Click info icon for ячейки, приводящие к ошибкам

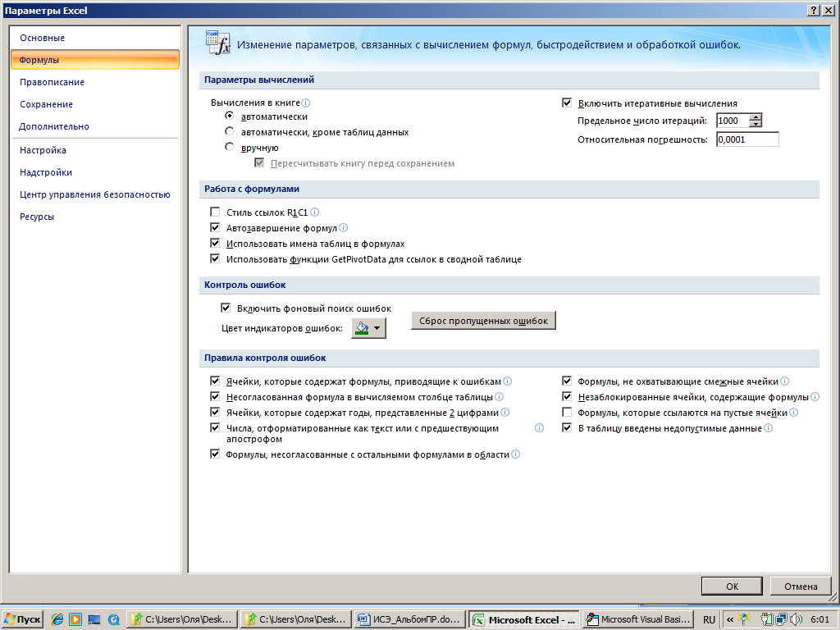[x=507, y=381]
